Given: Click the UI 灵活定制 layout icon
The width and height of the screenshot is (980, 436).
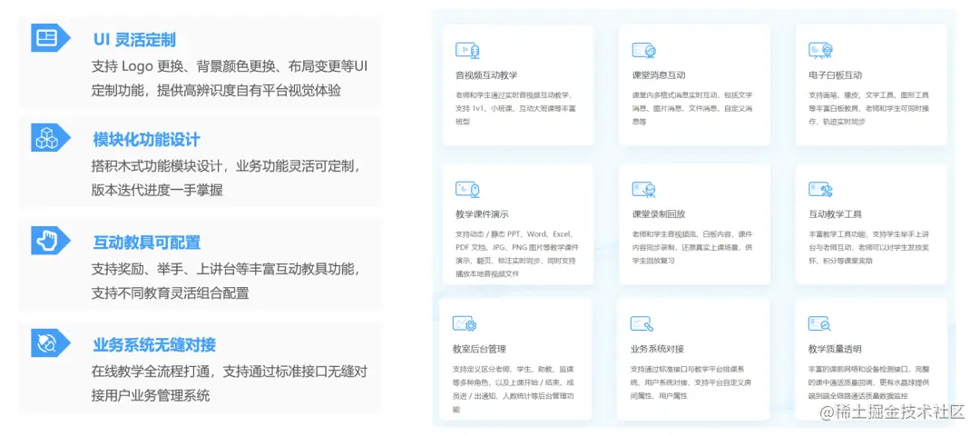Looking at the screenshot, I should coord(51,37).
